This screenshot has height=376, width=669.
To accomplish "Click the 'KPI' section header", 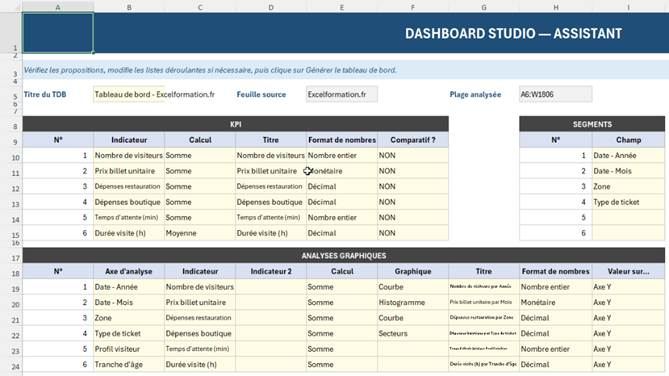I will tap(236, 124).
